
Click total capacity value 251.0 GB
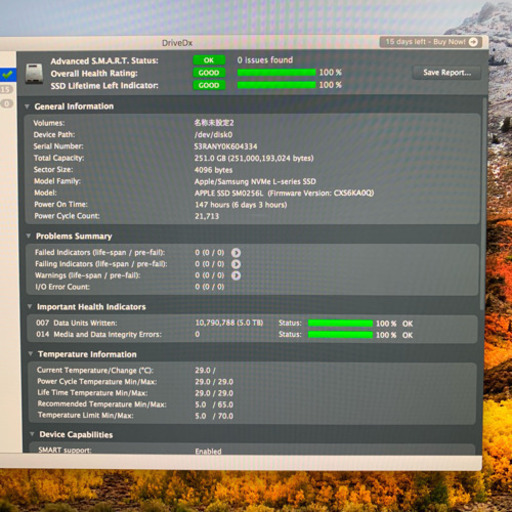pyautogui.click(x=254, y=158)
